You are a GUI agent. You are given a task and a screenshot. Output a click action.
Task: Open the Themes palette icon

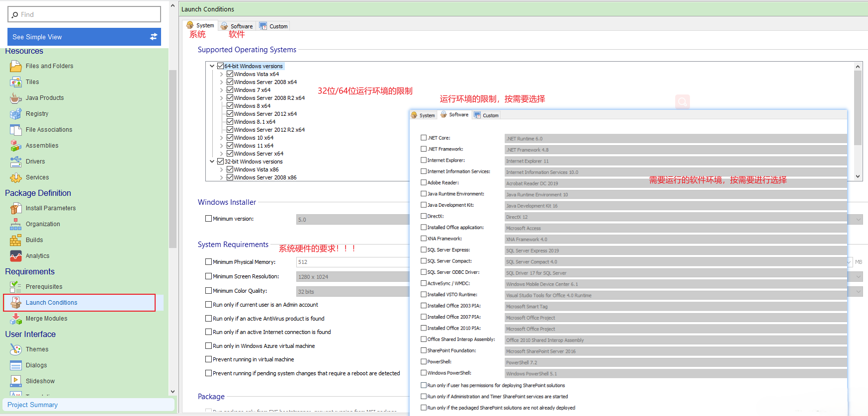pos(16,349)
